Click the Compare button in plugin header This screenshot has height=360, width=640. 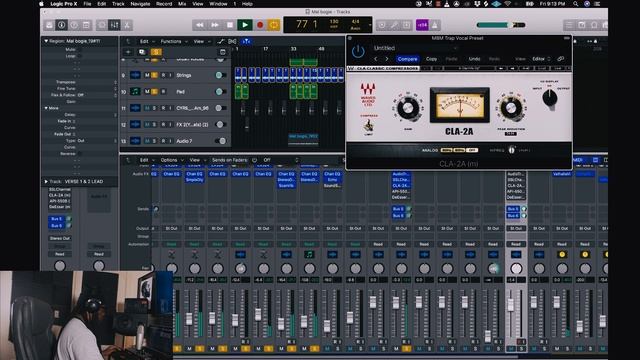click(407, 59)
